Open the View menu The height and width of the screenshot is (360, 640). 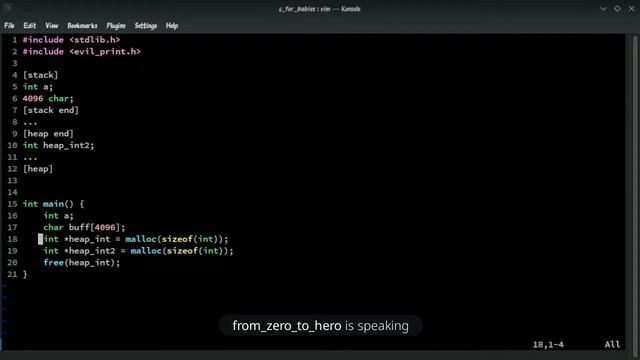click(x=51, y=25)
